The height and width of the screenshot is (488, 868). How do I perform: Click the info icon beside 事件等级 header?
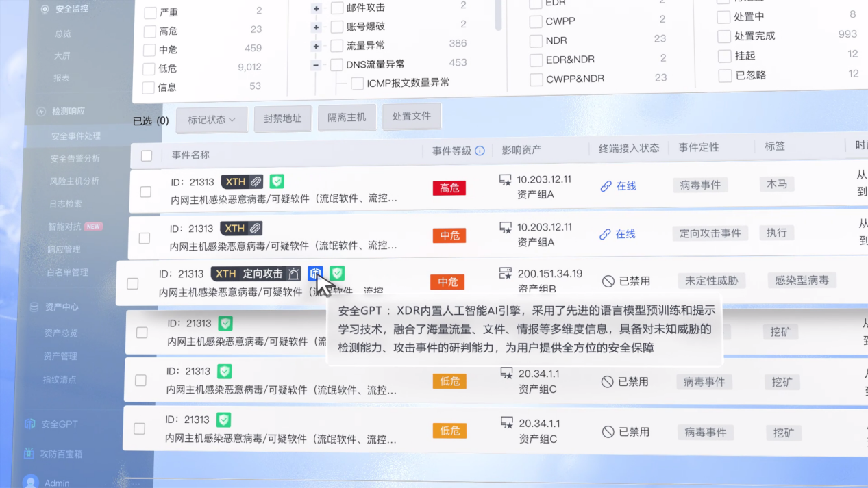coord(480,151)
